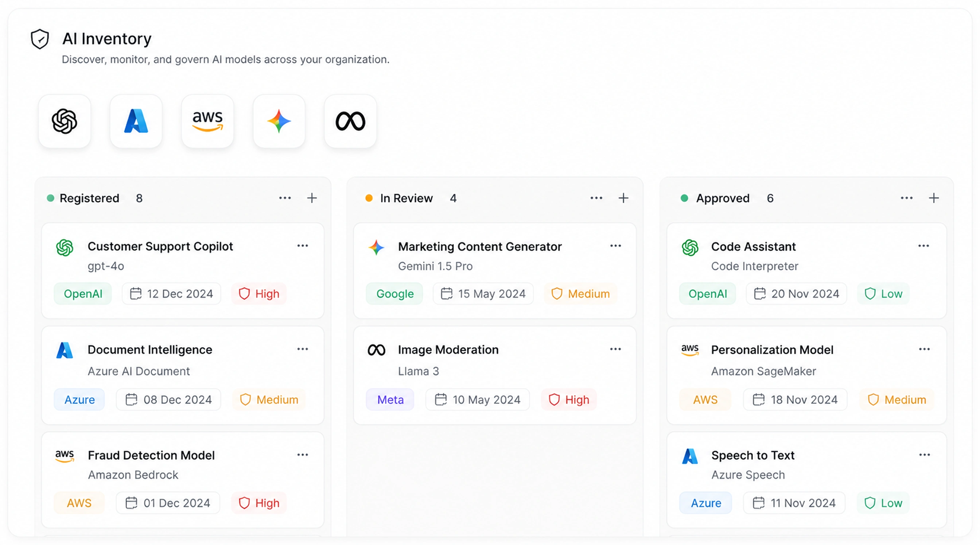Click Gemini logo on Marketing Content Generator card
This screenshot has height=545, width=980.
click(377, 247)
